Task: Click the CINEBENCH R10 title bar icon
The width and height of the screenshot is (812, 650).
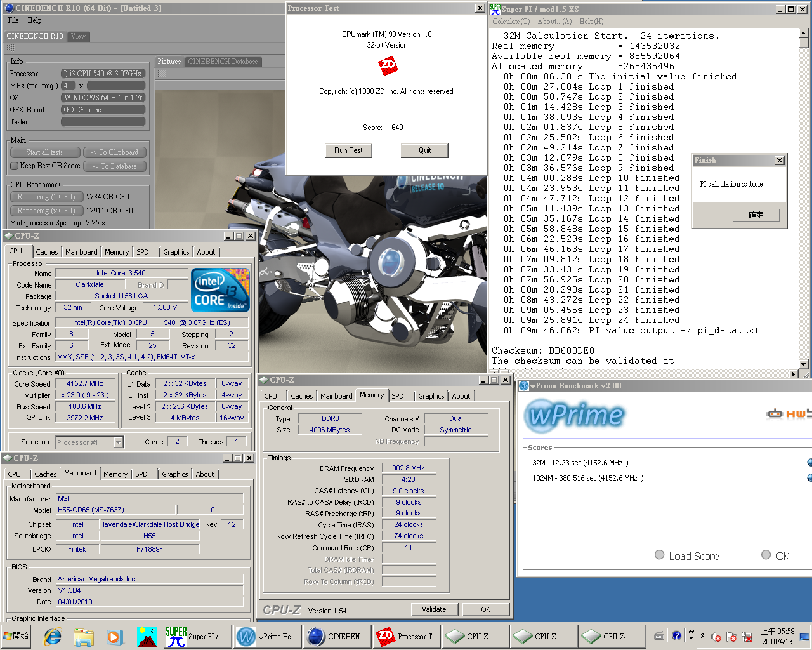Action: point(8,8)
